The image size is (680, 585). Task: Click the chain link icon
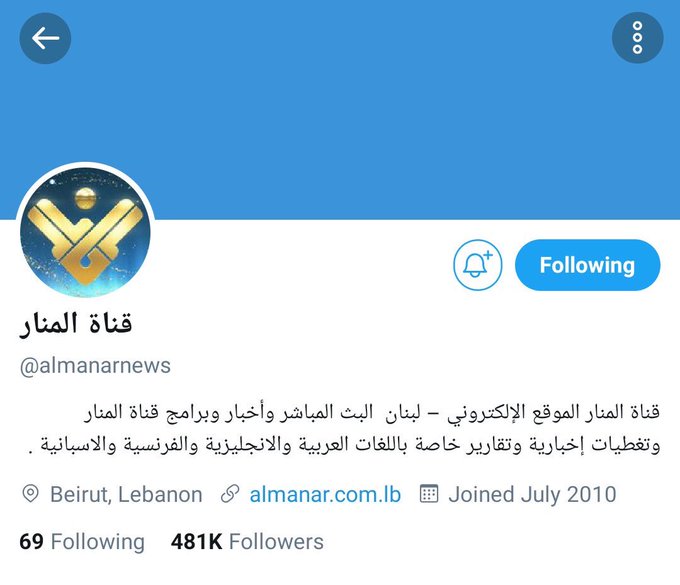[x=230, y=494]
